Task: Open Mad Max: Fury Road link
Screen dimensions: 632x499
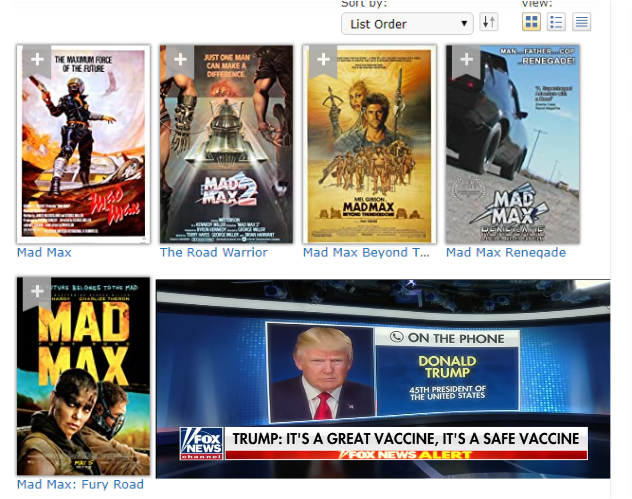Action: pos(80,484)
